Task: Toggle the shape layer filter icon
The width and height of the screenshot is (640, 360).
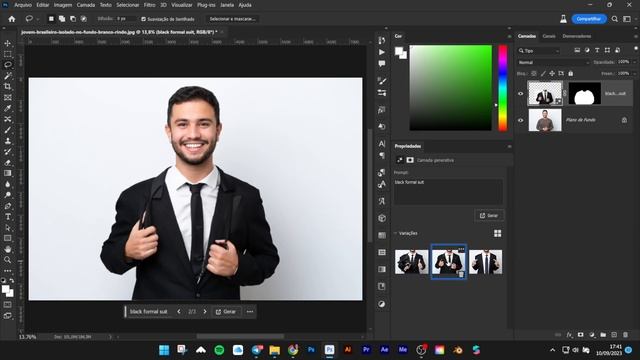Action: [x=607, y=50]
